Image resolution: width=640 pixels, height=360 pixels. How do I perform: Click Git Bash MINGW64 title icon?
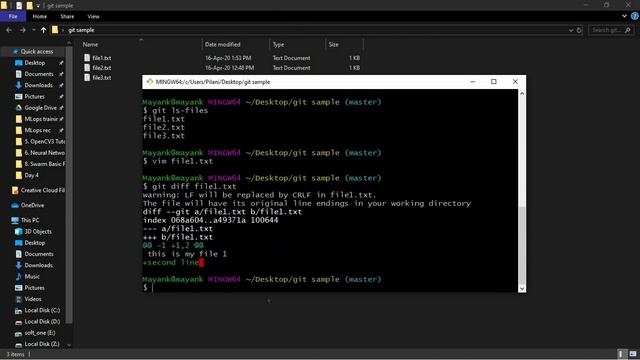pyautogui.click(x=150, y=82)
